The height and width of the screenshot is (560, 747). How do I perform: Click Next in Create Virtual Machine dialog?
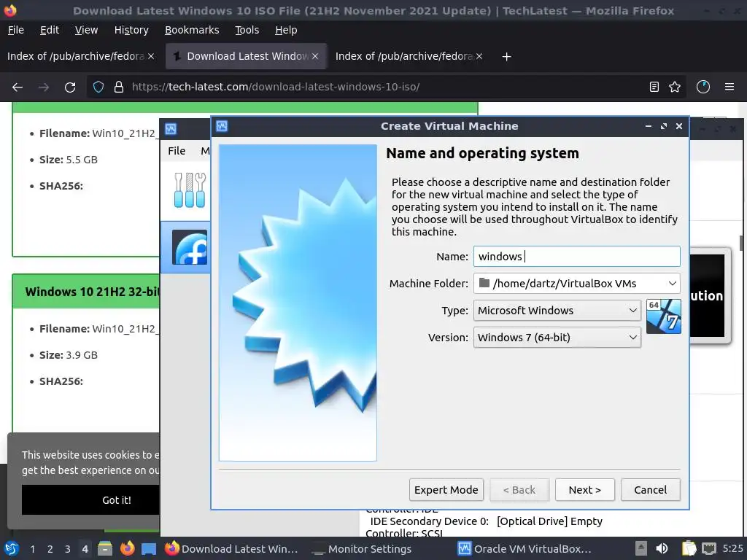click(x=584, y=489)
